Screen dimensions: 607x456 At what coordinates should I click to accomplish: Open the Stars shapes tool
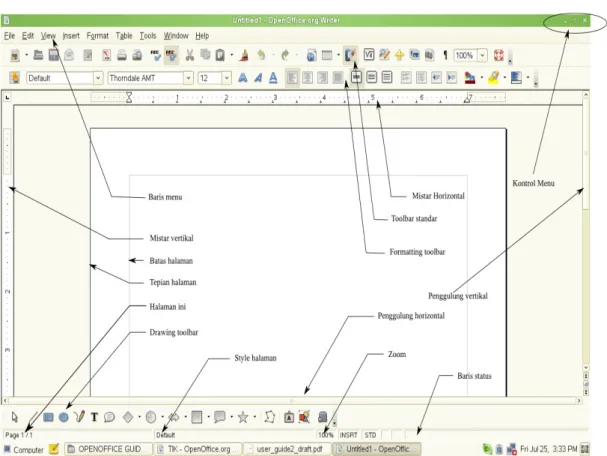[x=243, y=417]
